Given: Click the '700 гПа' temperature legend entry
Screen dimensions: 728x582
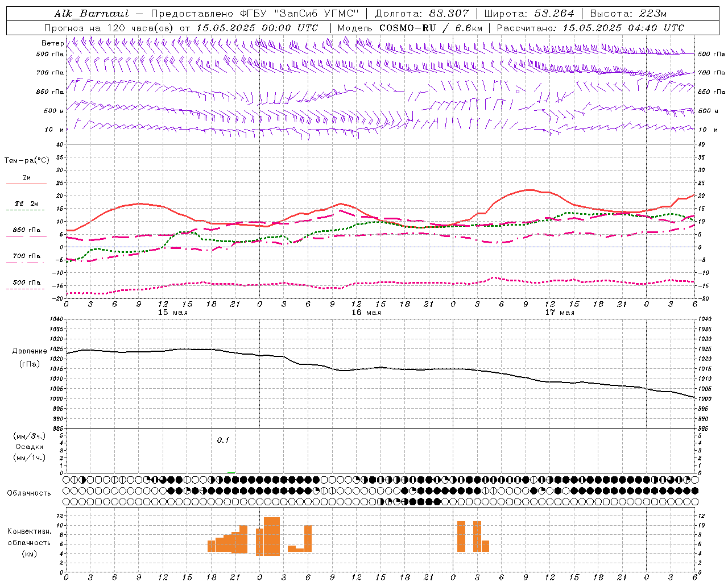Looking at the screenshot, I should coord(27,256).
